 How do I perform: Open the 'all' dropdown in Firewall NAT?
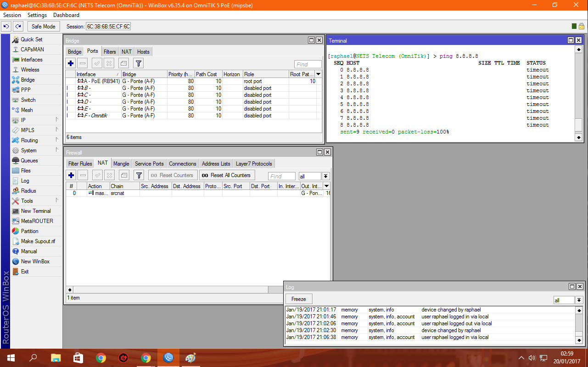[325, 176]
